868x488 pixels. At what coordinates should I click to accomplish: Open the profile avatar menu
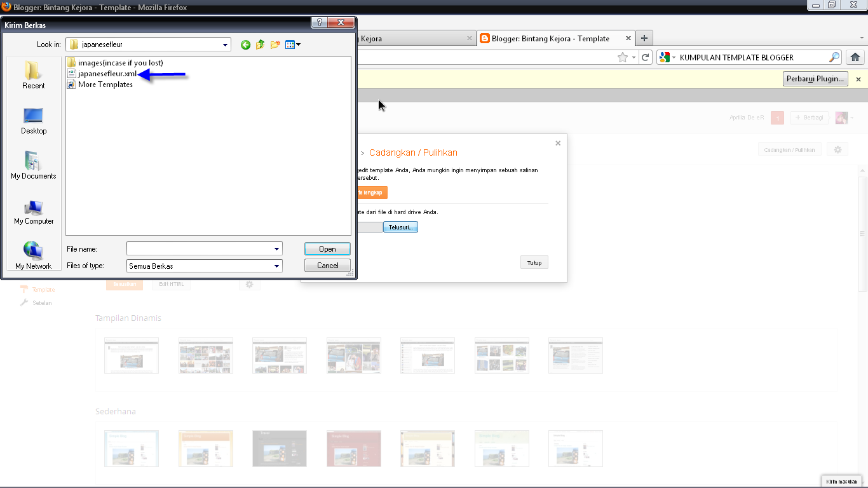(x=844, y=118)
